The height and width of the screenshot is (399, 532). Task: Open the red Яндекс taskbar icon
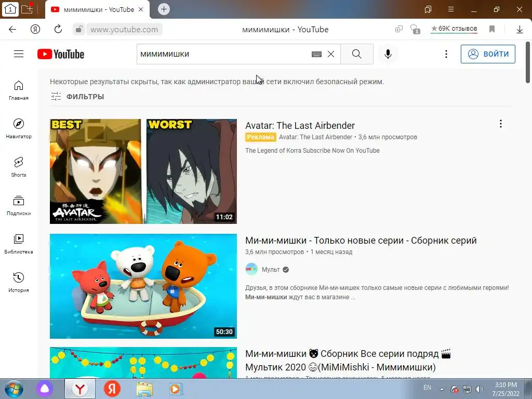(112, 389)
